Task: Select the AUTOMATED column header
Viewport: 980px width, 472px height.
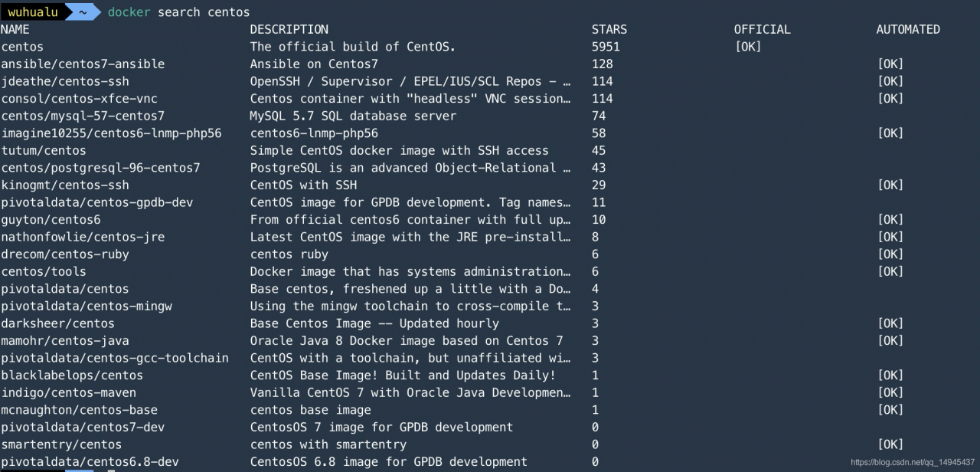Action: pos(908,30)
